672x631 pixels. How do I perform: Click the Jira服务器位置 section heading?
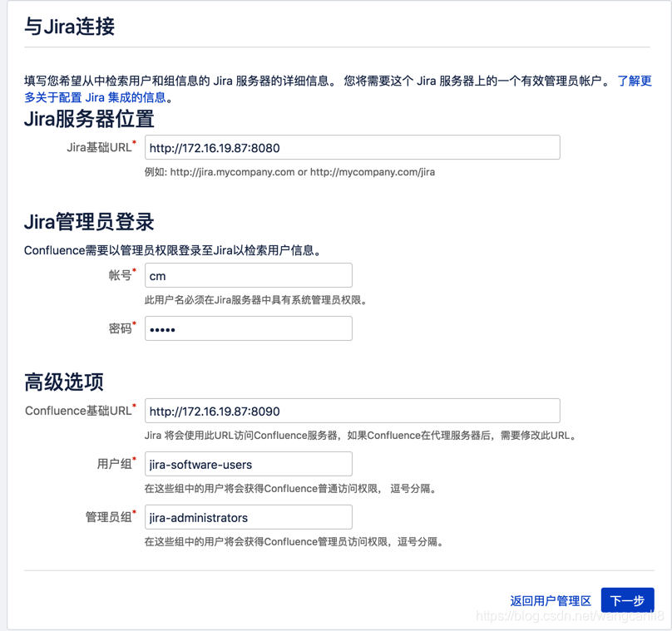(89, 119)
